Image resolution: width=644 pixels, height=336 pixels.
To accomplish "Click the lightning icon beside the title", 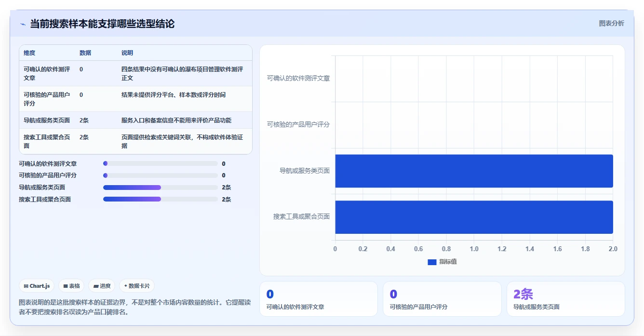I will (23, 24).
